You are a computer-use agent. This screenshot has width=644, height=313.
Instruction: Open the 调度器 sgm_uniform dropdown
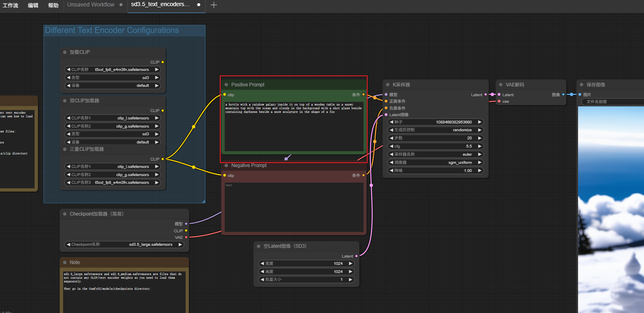(x=435, y=163)
